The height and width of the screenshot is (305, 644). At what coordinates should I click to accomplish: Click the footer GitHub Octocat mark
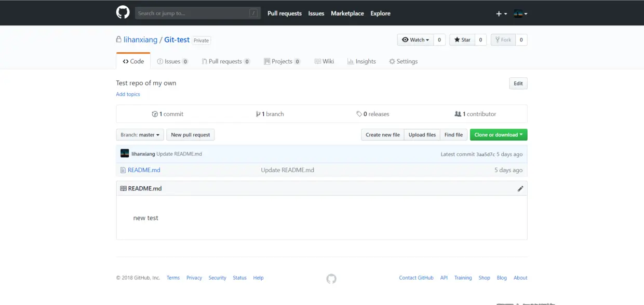click(331, 279)
